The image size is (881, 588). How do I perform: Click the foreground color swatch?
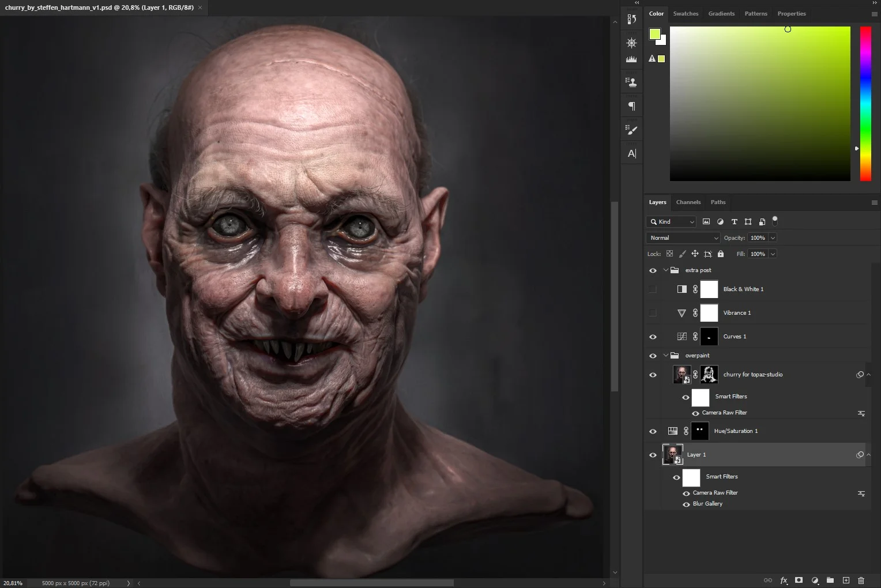pos(654,34)
